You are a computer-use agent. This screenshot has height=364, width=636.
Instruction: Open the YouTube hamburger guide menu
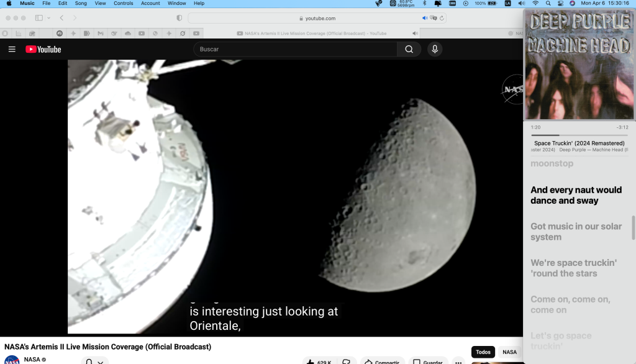[x=12, y=49]
